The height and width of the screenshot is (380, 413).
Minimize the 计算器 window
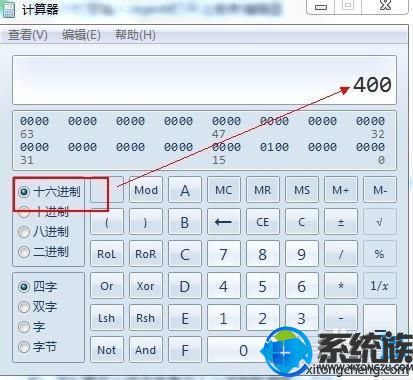pos(321,6)
